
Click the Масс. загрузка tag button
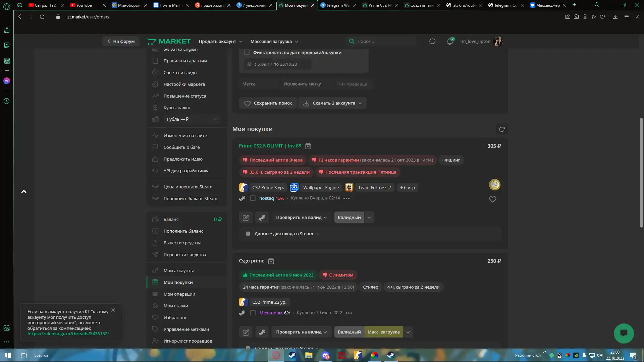383,332
